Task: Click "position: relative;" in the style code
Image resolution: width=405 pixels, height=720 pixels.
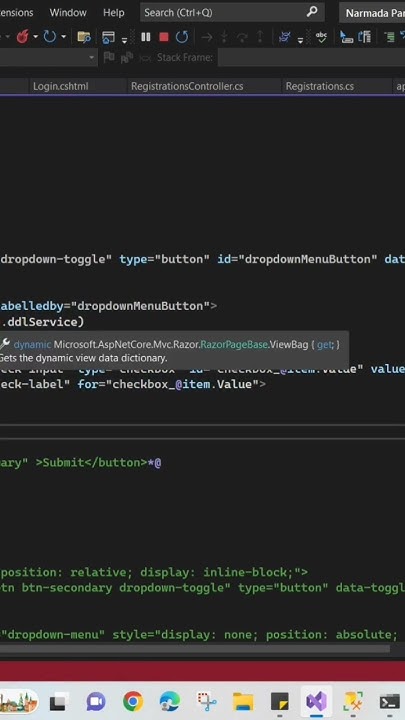Action: [x=67, y=572]
